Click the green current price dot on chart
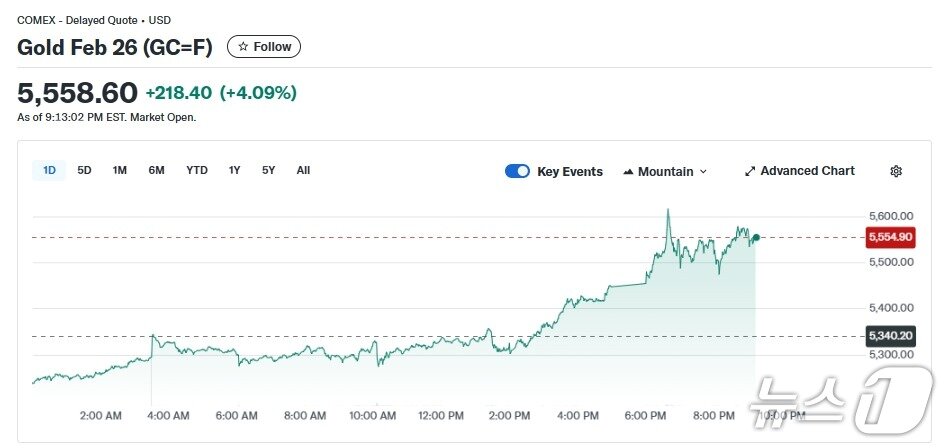Image resolution: width=947 pixels, height=448 pixels. point(756,237)
